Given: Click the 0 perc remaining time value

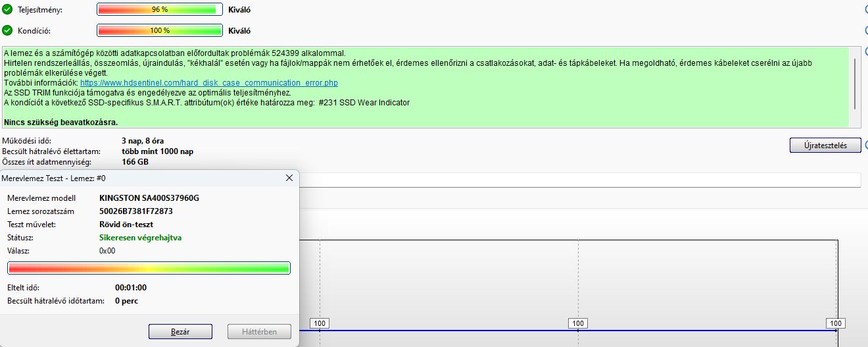Looking at the screenshot, I should click(126, 300).
